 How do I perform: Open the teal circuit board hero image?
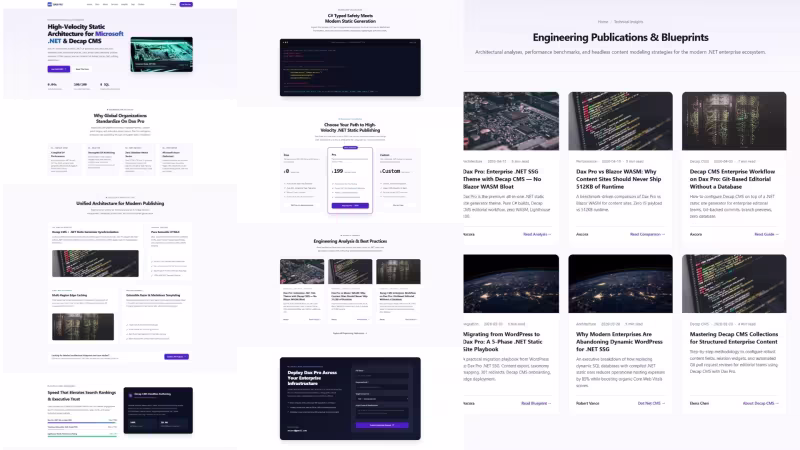tap(162, 54)
